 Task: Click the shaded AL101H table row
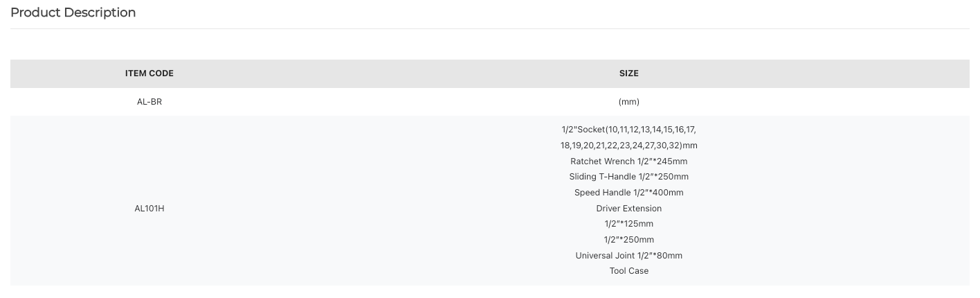[x=490, y=200]
